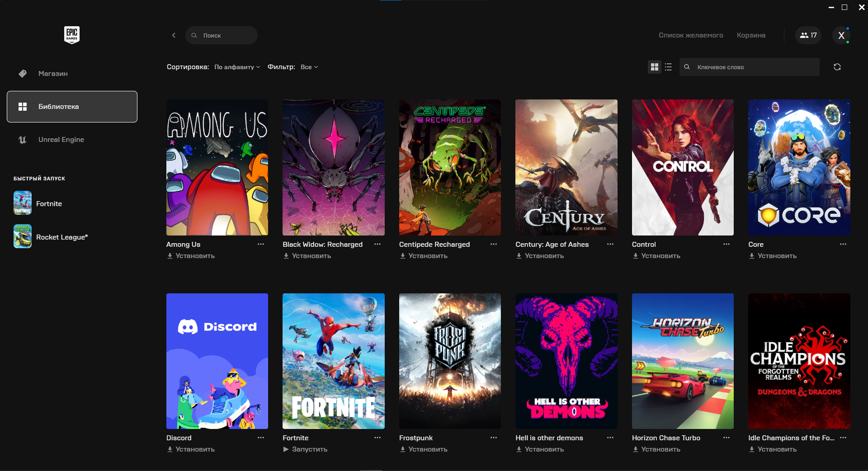Open Unreal Engine section
Image resolution: width=868 pixels, height=471 pixels.
pos(72,140)
